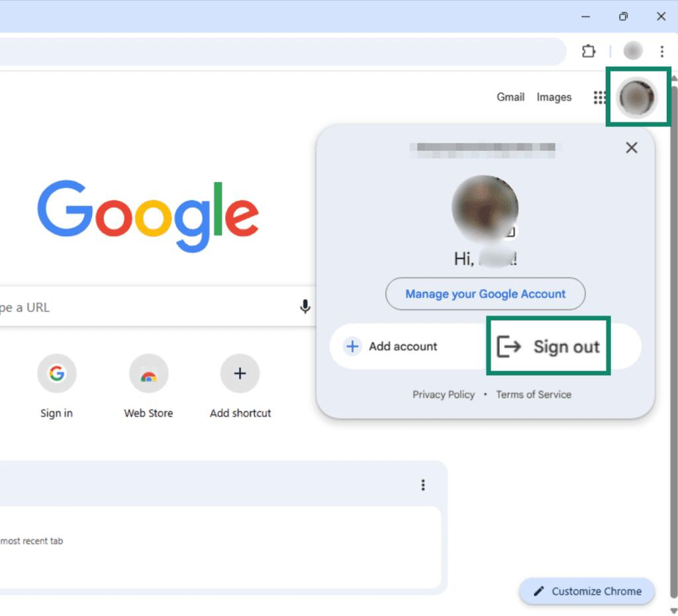Open Chrome profile avatar in toolbar

pyautogui.click(x=632, y=51)
